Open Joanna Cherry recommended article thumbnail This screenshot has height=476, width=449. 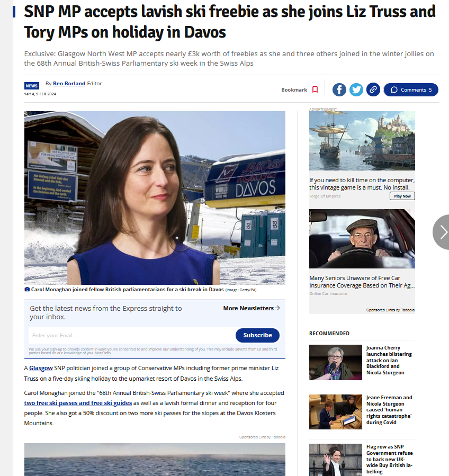click(336, 363)
